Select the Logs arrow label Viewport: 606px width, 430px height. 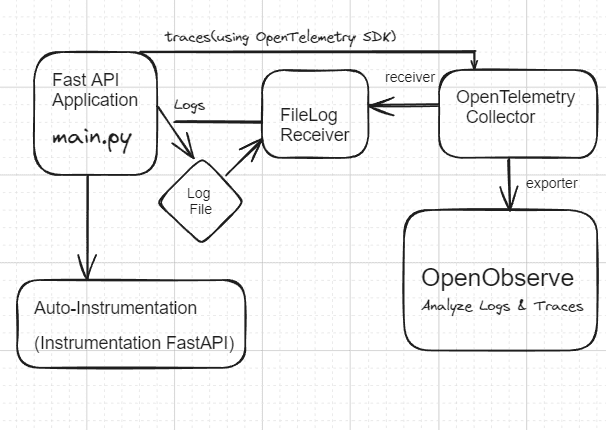[189, 104]
